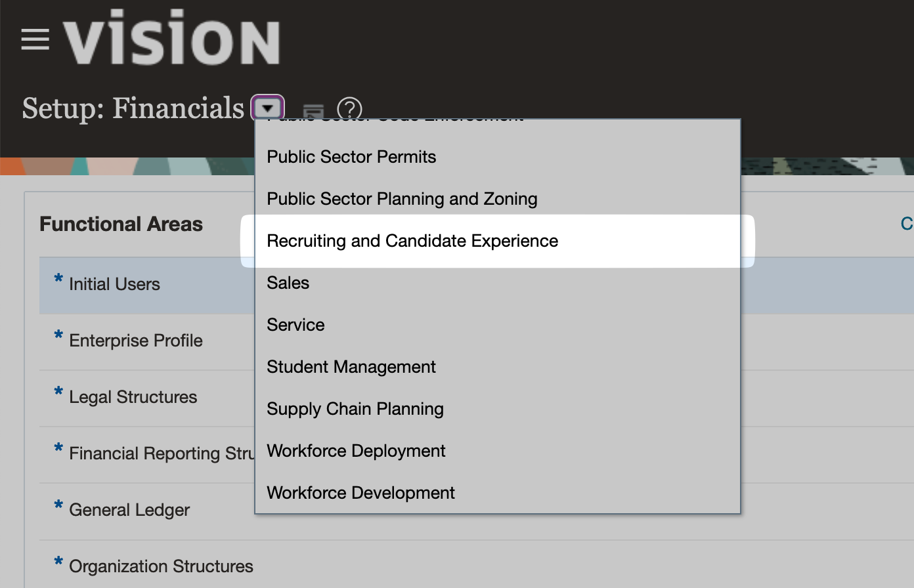
Task: Select Workforce Development offering
Action: [x=360, y=493]
